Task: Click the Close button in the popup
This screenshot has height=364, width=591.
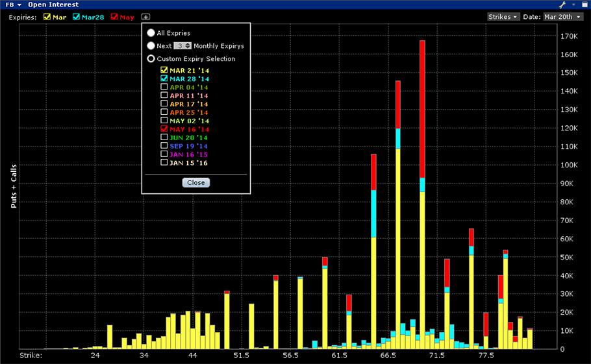Action: (196, 182)
